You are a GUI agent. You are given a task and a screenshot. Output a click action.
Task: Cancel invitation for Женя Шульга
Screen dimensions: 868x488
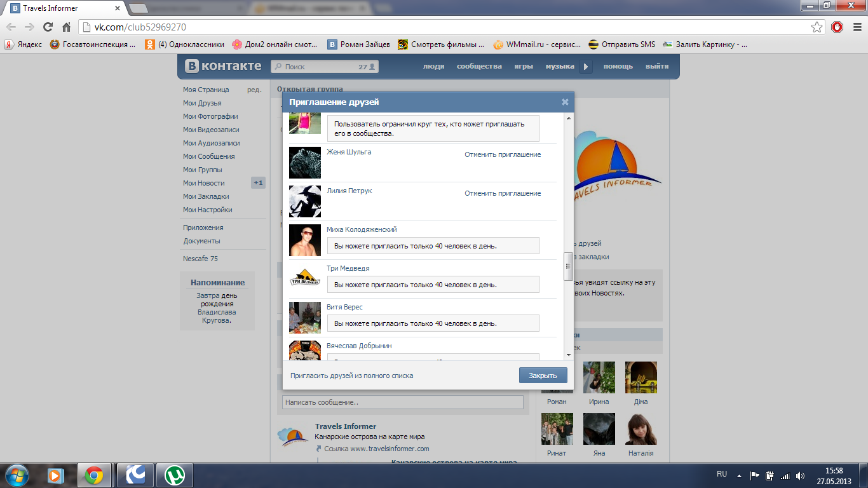coord(503,154)
